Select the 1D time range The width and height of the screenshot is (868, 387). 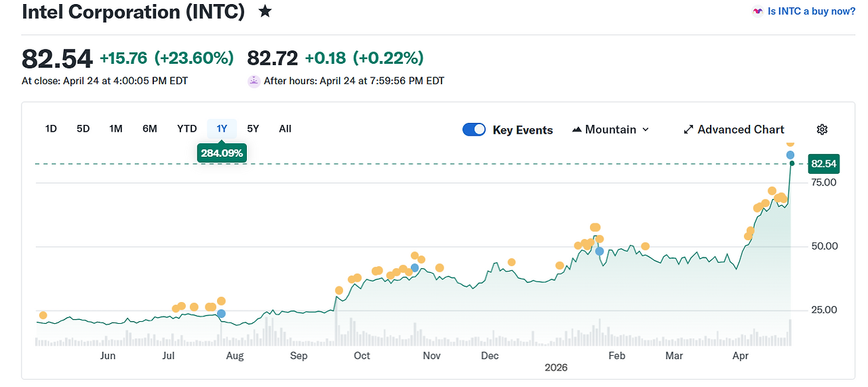pyautogui.click(x=51, y=128)
